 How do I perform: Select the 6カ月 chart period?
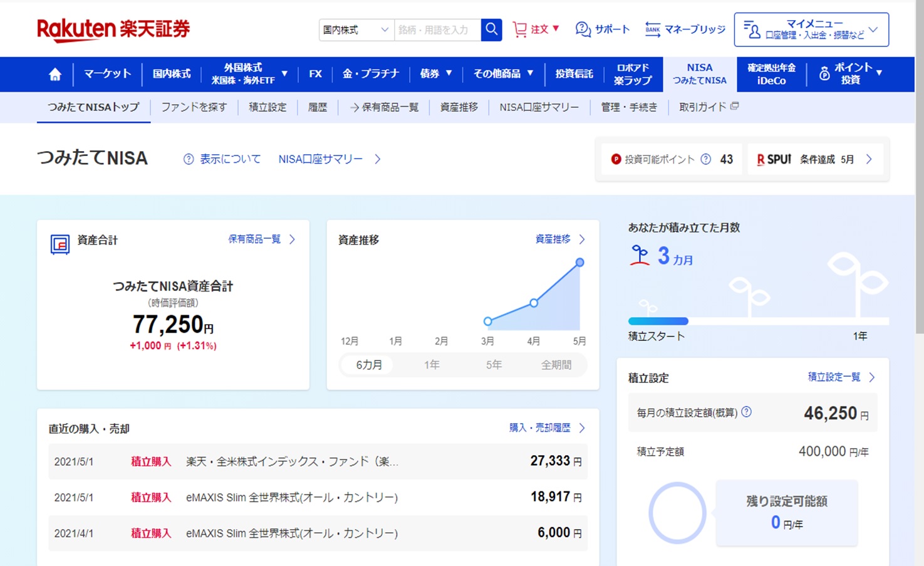point(369,365)
